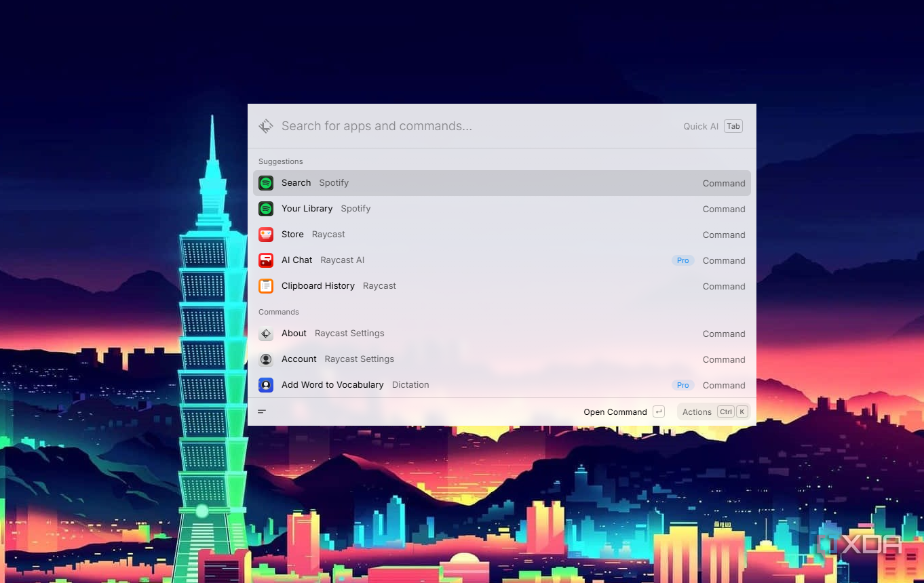Viewport: 924px width, 583px height.
Task: Click the Enter key icon beside Open Command
Action: 659,411
